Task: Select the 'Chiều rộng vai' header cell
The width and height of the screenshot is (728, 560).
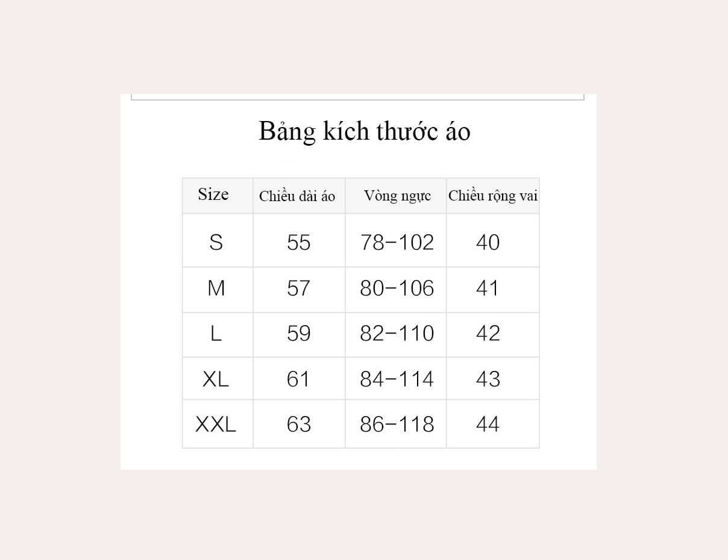Action: [493, 196]
